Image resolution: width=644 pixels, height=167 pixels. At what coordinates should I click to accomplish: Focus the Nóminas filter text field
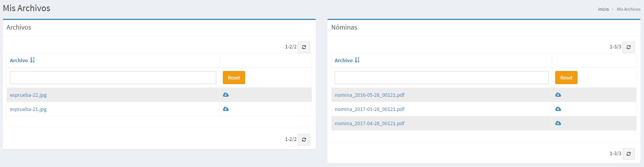(x=441, y=78)
